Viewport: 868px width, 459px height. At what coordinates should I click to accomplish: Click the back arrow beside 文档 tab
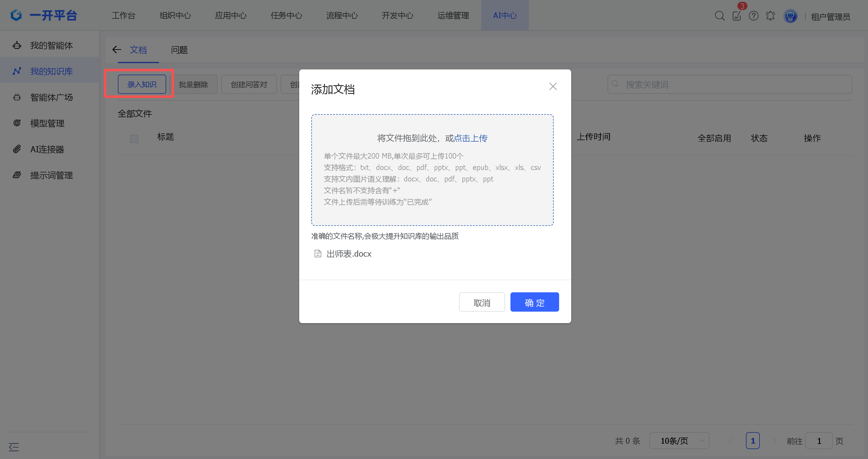click(x=117, y=50)
